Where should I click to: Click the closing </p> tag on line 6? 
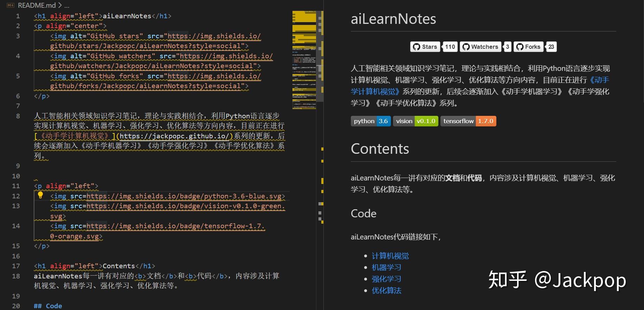pos(42,96)
